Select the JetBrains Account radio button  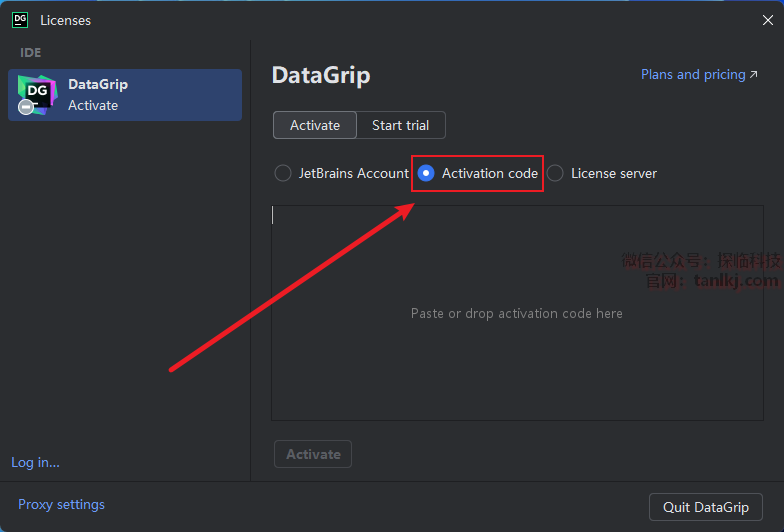click(283, 173)
